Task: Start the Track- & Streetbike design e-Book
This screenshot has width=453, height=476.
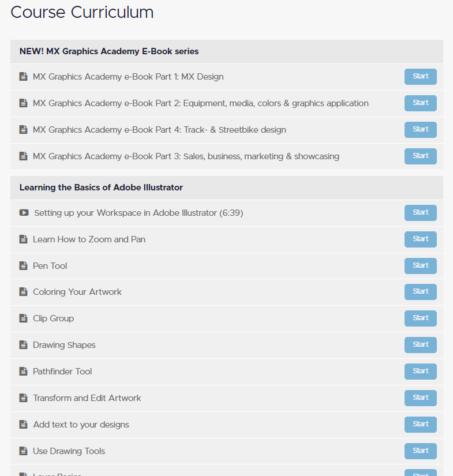Action: pyautogui.click(x=420, y=130)
